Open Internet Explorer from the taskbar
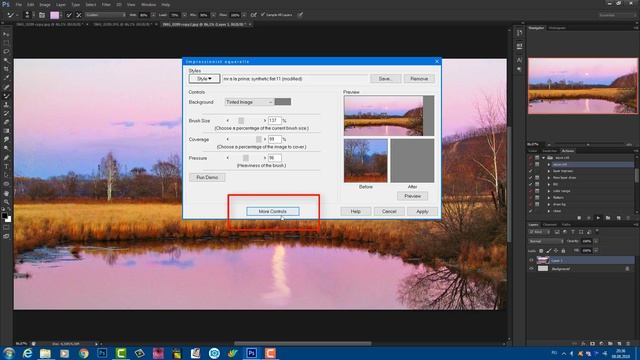This screenshot has height=360, width=640. point(27,353)
